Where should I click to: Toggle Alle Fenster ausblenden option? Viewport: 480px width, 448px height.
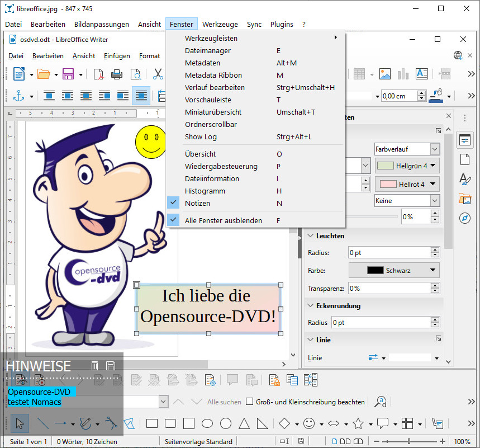(x=223, y=220)
